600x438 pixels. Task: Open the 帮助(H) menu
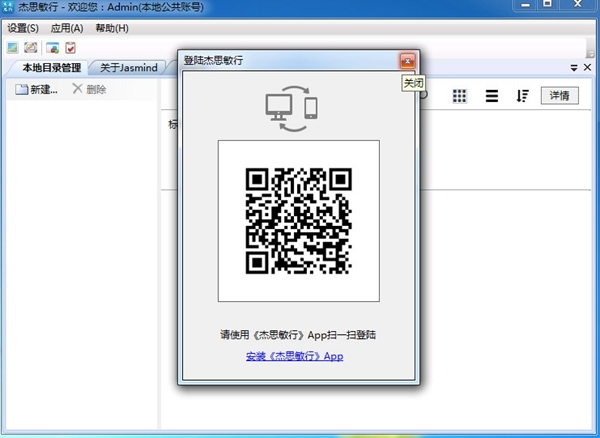[x=112, y=28]
